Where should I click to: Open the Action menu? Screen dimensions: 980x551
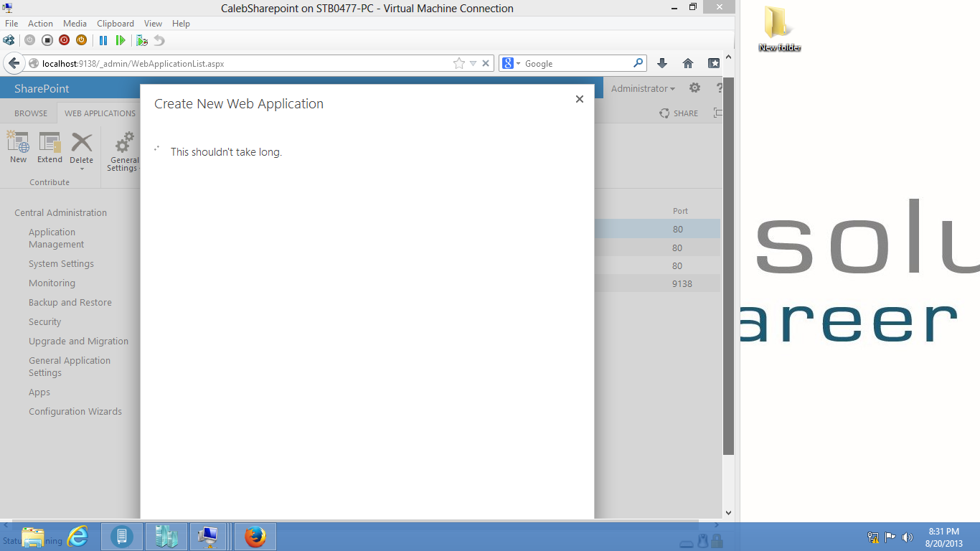tap(40, 24)
